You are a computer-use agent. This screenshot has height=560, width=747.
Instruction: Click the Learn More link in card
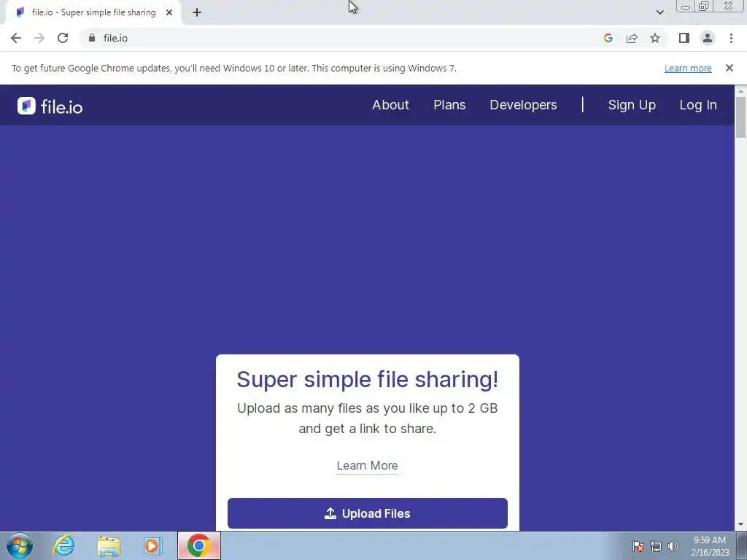(368, 465)
